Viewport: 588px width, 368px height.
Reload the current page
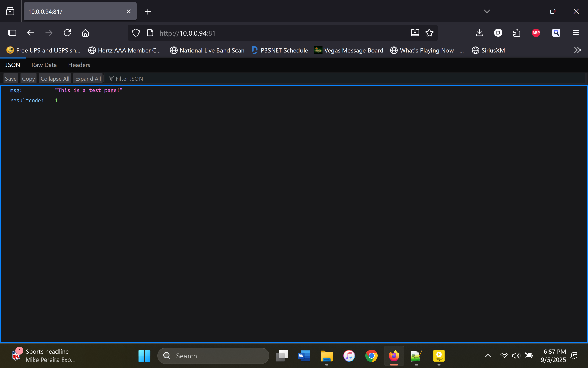tap(67, 33)
